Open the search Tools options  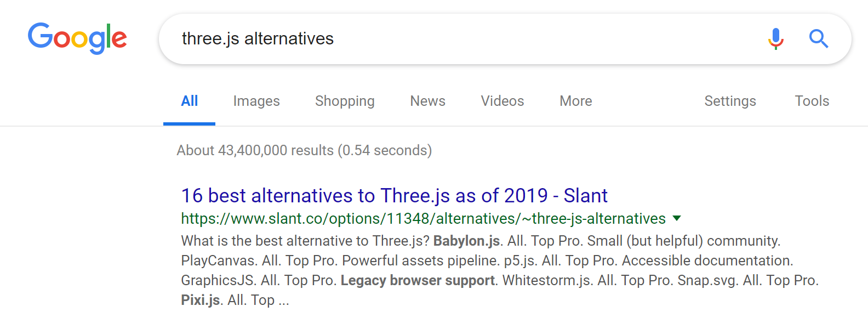coord(812,101)
